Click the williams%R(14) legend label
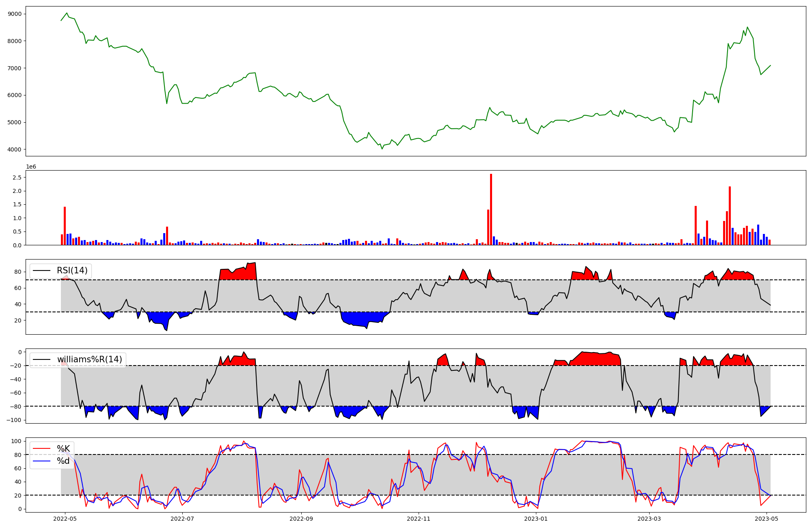This screenshot has height=528, width=812. point(89,359)
